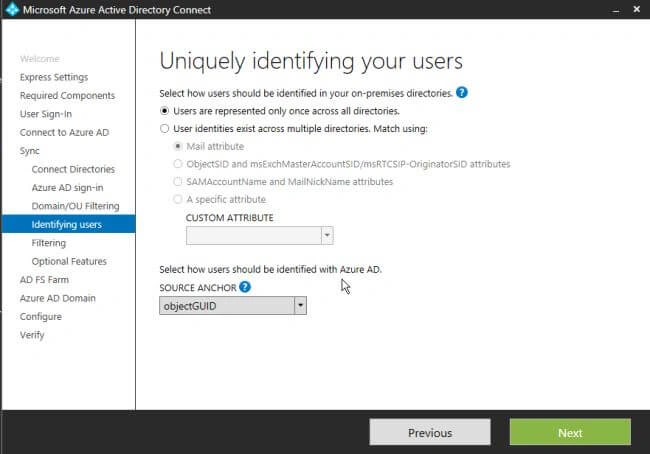Click 'Select how users should be identified with Azure AD' text
The image size is (650, 454).
point(270,269)
